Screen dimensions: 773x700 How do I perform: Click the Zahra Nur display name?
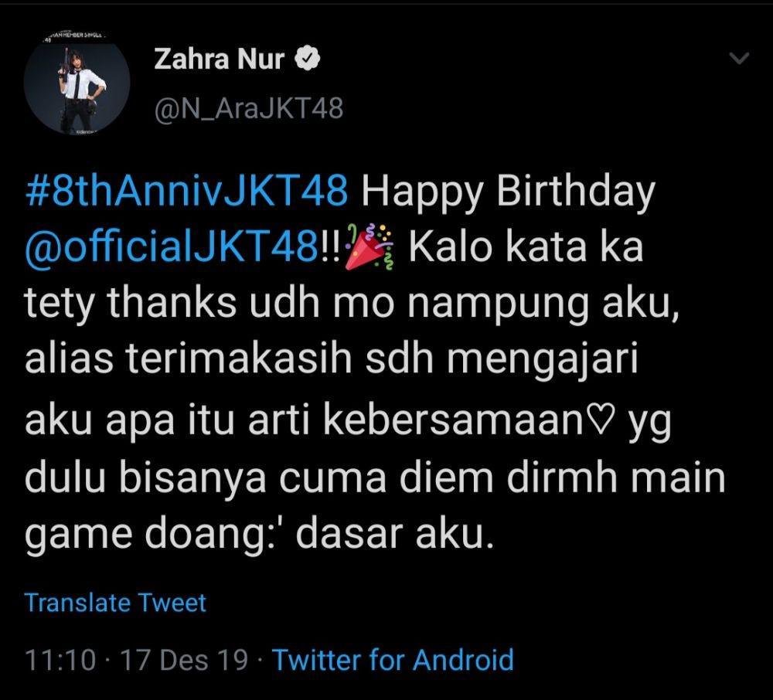220,59
